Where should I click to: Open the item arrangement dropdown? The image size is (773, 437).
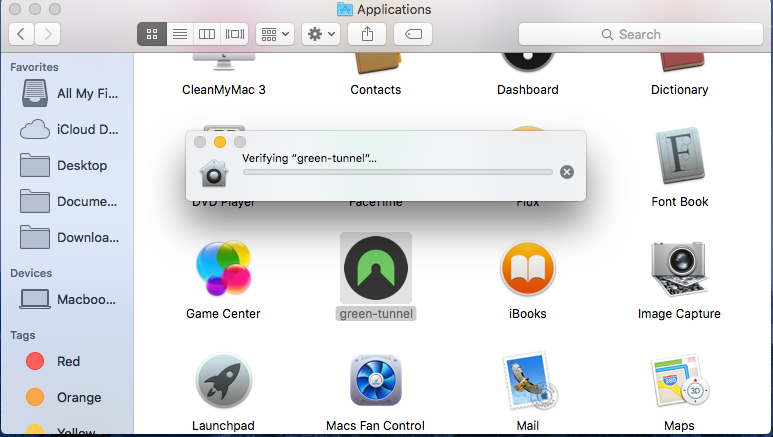(275, 34)
